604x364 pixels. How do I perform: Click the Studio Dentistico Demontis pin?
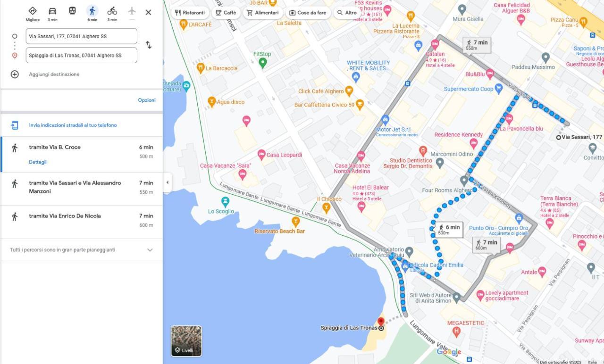click(423, 151)
